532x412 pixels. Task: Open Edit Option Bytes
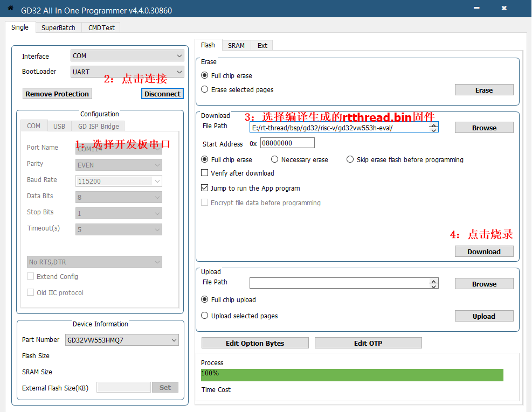pos(255,343)
